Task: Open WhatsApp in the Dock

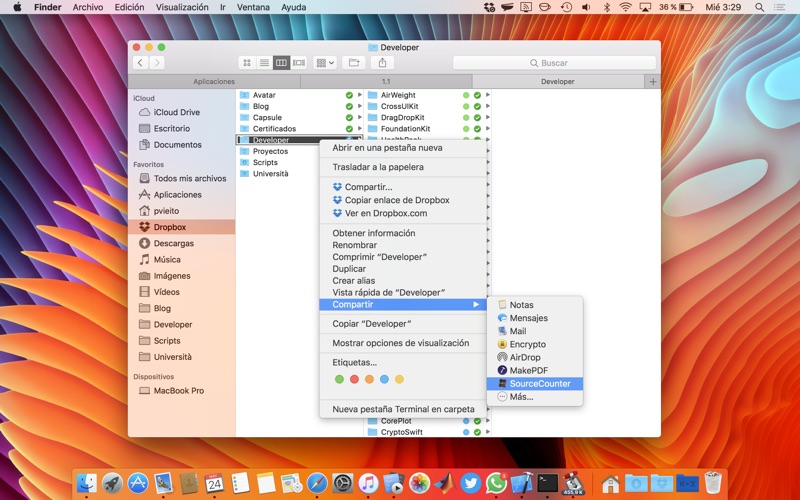Action: [496, 483]
